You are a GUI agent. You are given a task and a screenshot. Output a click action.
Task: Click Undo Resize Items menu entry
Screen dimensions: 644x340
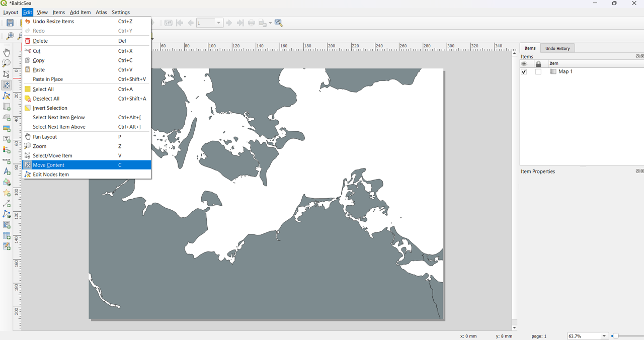[53, 22]
